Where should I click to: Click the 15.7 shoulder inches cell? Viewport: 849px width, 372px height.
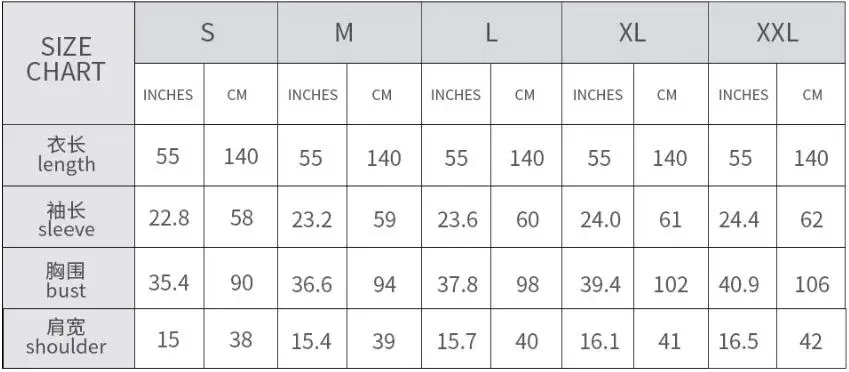click(456, 341)
